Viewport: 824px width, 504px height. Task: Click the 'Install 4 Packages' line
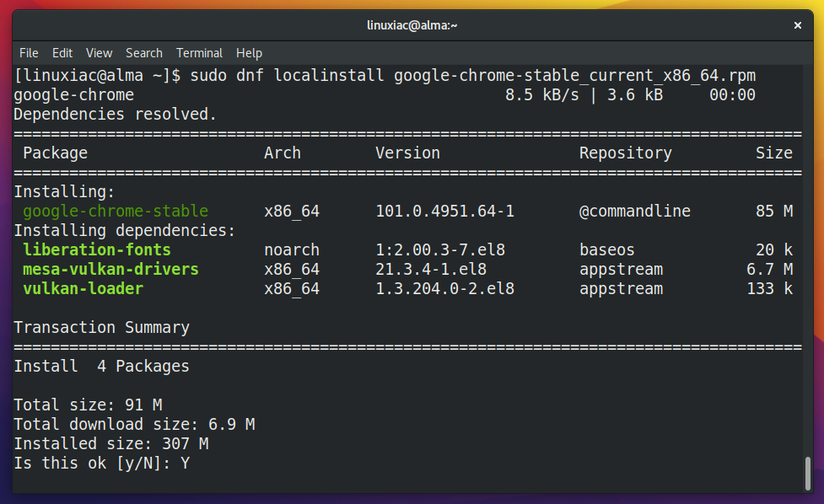tap(101, 367)
